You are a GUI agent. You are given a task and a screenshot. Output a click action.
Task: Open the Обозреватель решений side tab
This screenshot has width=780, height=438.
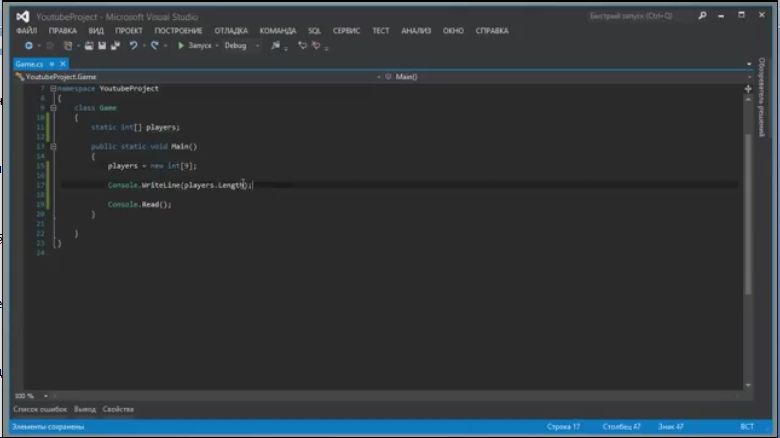[762, 97]
